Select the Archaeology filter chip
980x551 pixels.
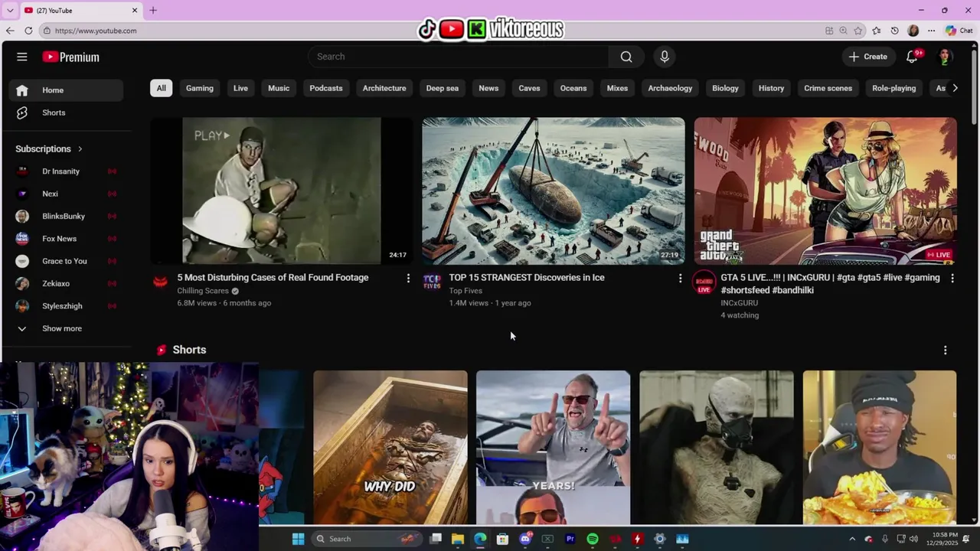click(670, 88)
